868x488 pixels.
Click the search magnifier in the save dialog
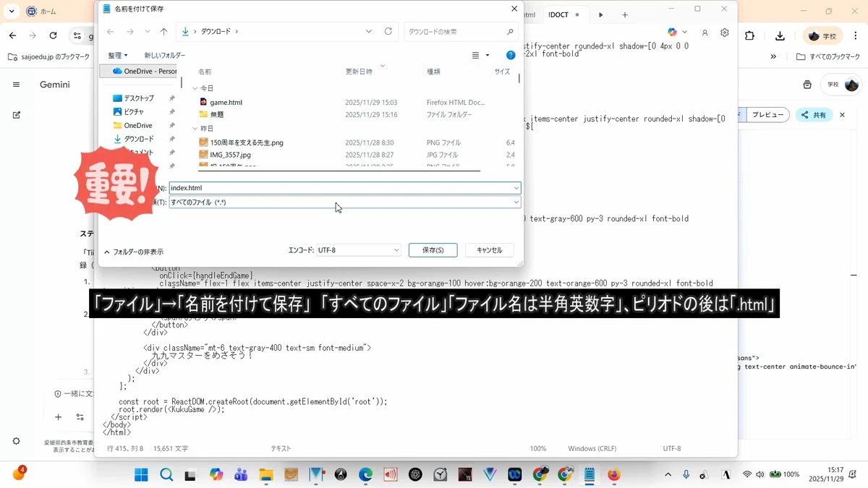(x=510, y=32)
